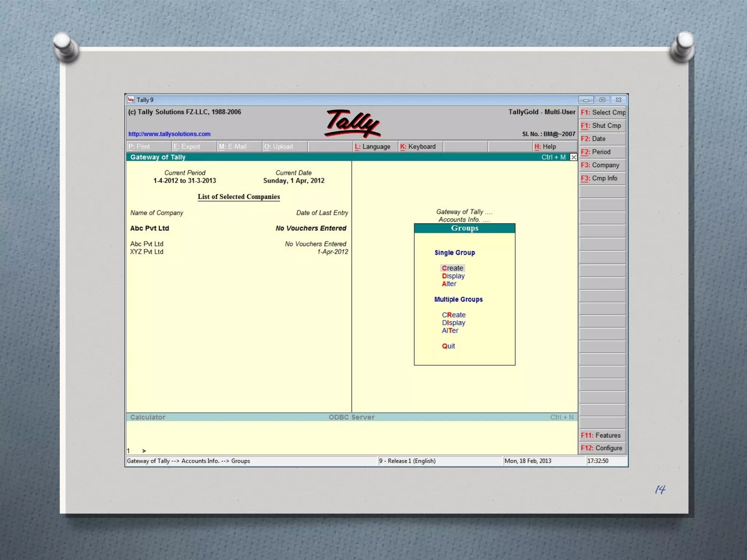The width and height of the screenshot is (747, 560).
Task: Click the L: Language toolbar button
Action: pos(373,147)
